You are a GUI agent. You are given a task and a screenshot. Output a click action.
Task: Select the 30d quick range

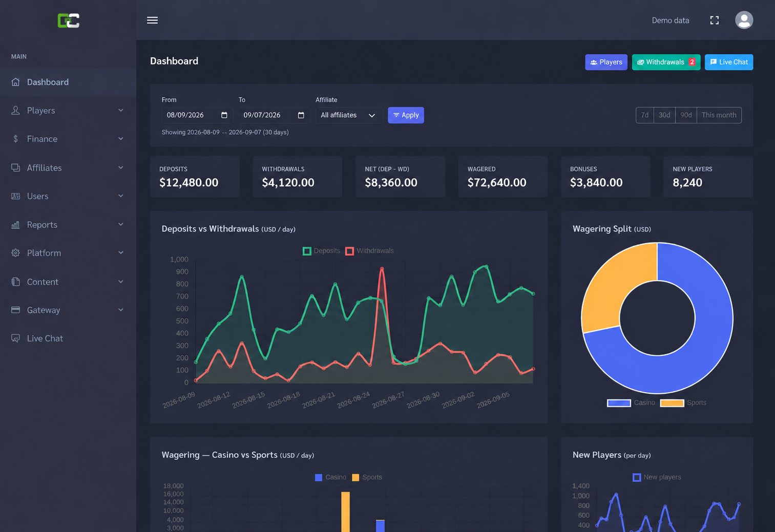point(664,115)
